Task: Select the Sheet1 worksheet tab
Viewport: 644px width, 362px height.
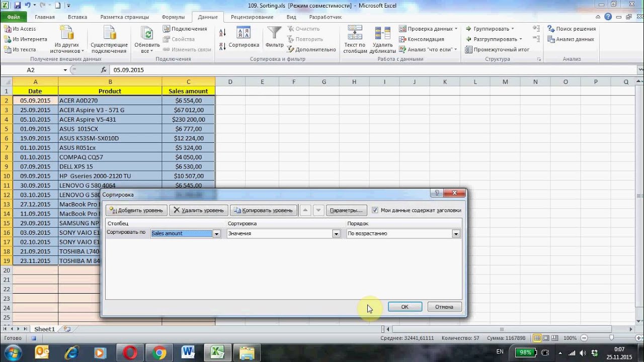Action: (x=44, y=329)
